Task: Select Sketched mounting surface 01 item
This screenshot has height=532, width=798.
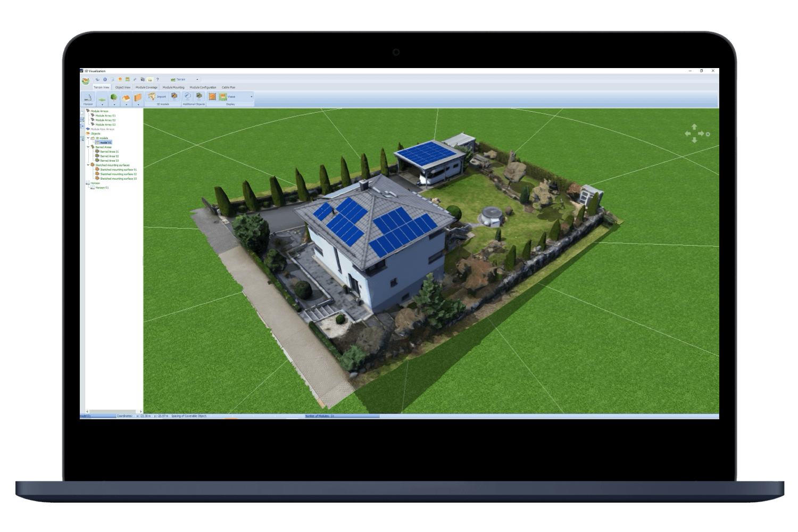Action: click(x=119, y=170)
